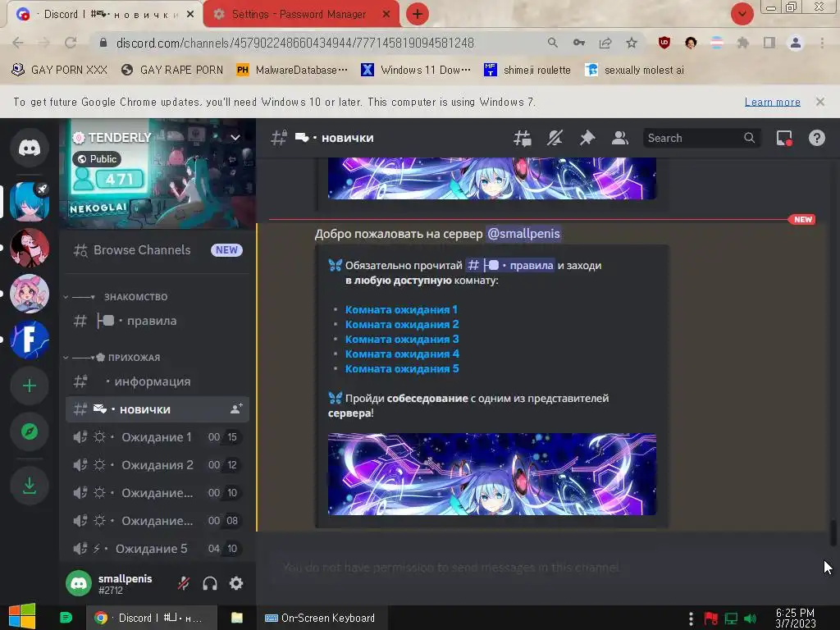
Task: Dismiss Chrome update notice
Action: click(820, 102)
